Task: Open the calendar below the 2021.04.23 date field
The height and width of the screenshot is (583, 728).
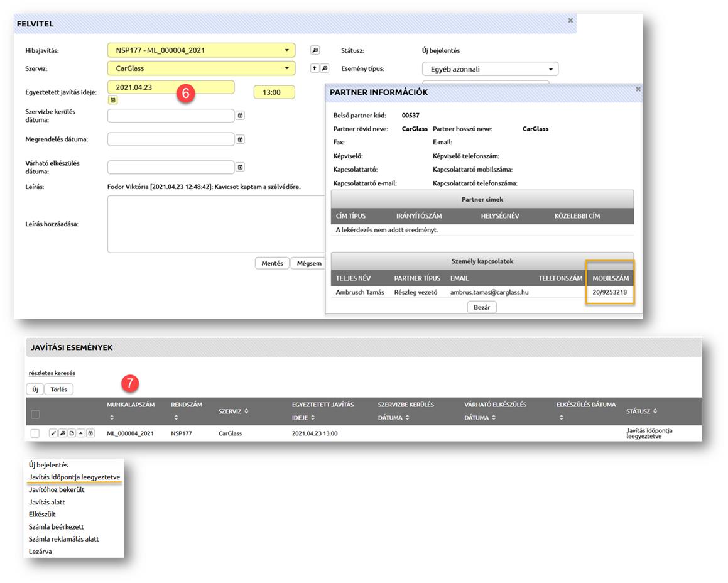Action: 113,100
